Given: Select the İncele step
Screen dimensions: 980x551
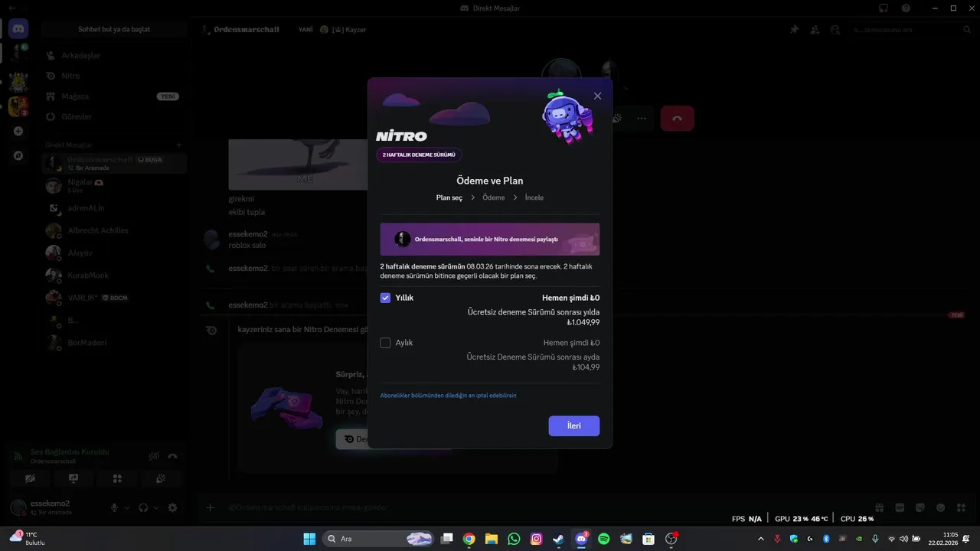Looking at the screenshot, I should [x=534, y=197].
